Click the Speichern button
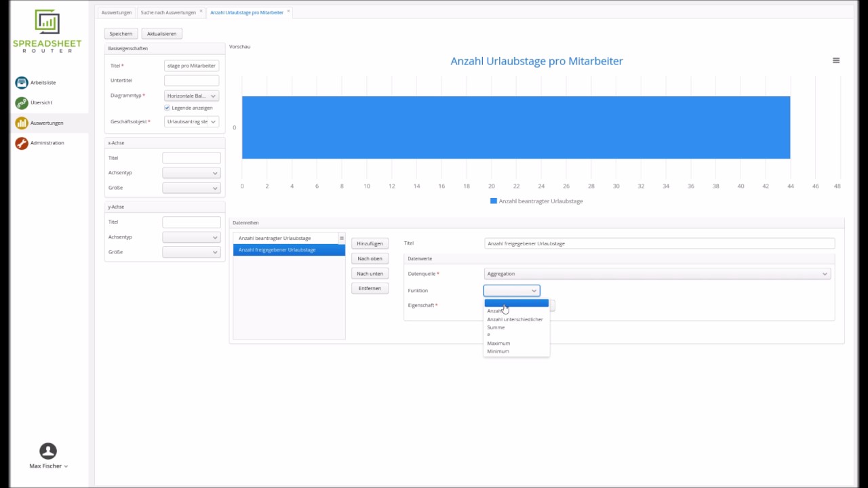Screen dimensions: 868x488 click(121, 33)
